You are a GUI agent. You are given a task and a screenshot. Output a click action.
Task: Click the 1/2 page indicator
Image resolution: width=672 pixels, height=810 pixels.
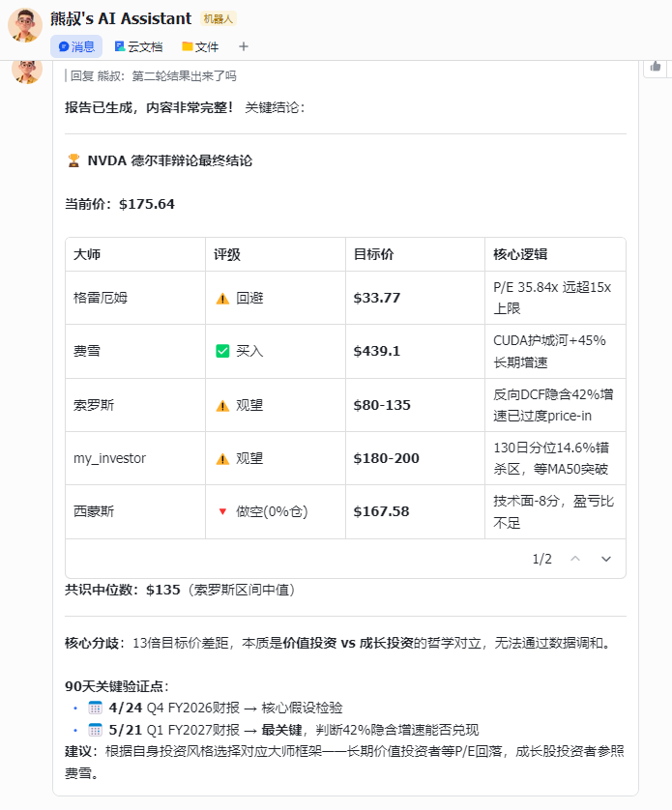tap(541, 559)
